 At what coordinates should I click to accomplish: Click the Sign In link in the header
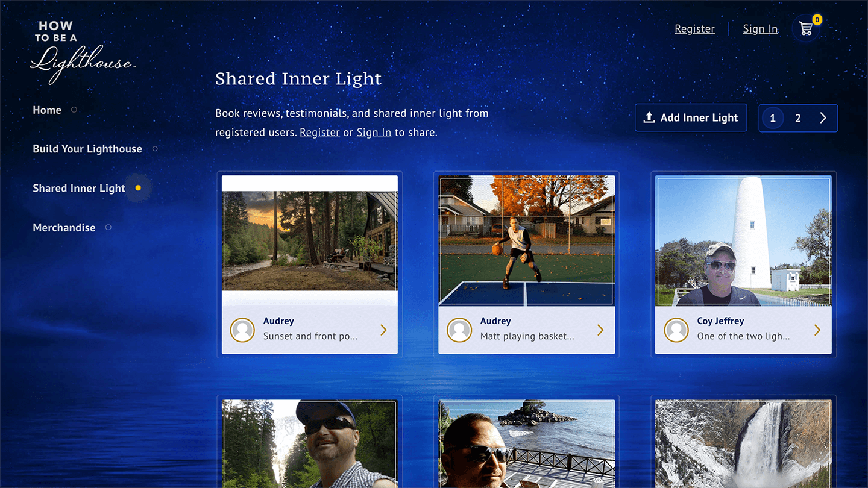click(x=760, y=29)
